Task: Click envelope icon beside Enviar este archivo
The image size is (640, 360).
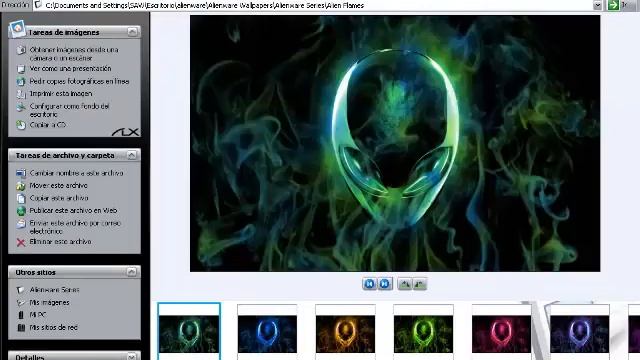Action: pyautogui.click(x=21, y=224)
